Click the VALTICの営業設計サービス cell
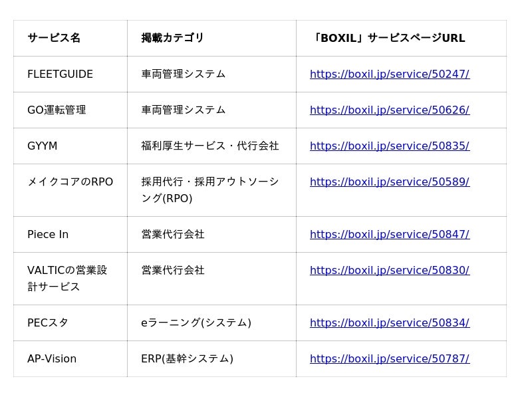Screen dimensions: 532x397 click(x=66, y=279)
